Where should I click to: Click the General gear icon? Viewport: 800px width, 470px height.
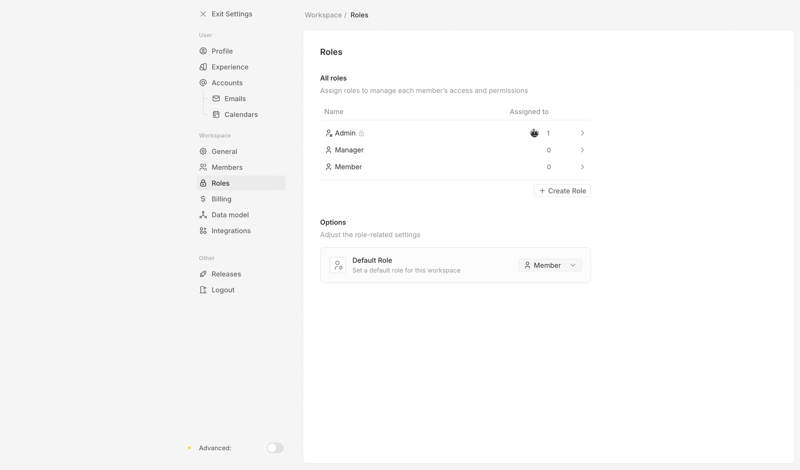203,152
